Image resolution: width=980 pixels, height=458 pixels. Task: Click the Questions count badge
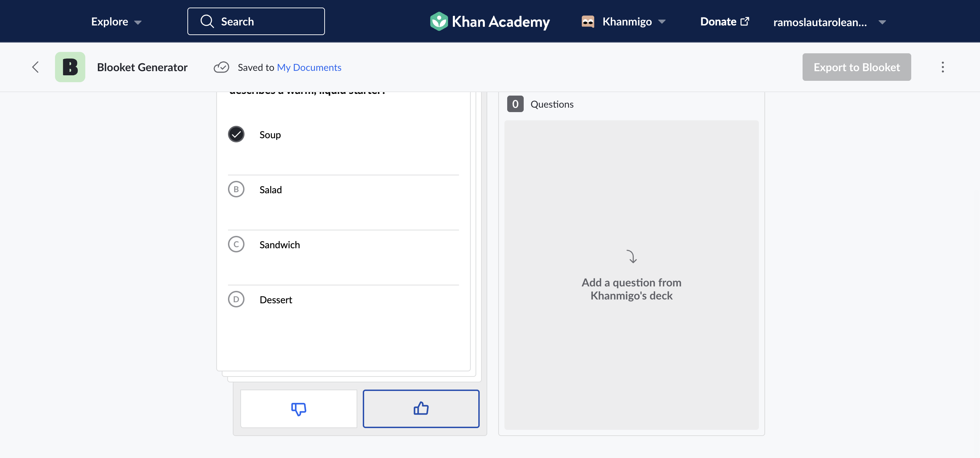coord(515,104)
